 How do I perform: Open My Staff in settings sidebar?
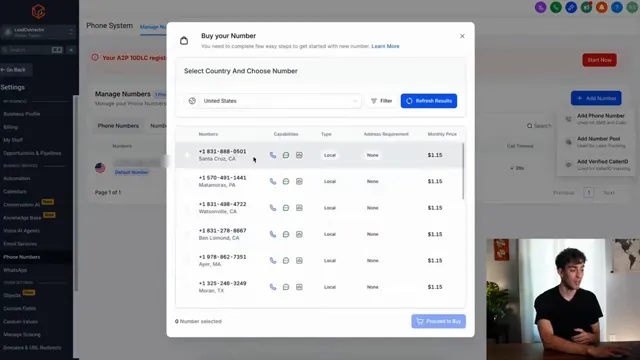pos(13,140)
